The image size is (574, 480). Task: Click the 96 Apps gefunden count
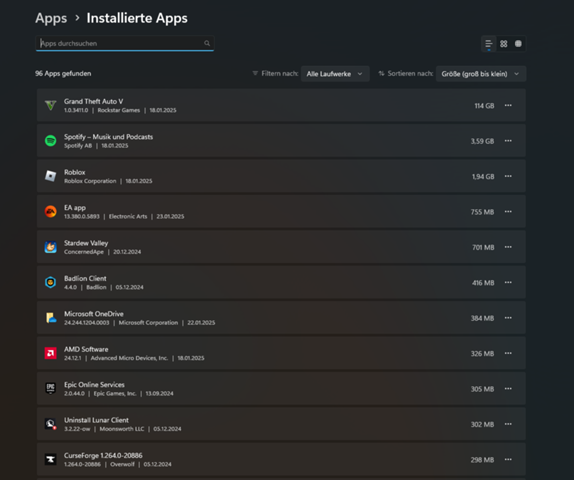pyautogui.click(x=63, y=74)
